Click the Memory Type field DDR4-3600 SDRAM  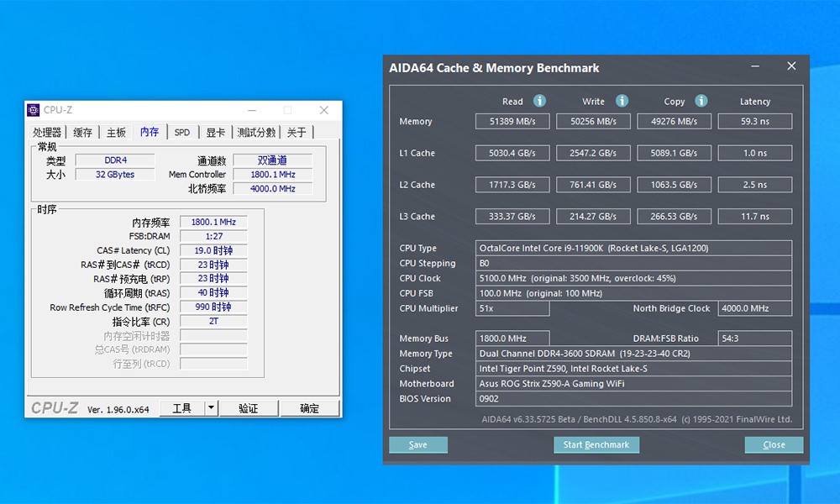pyautogui.click(x=633, y=354)
